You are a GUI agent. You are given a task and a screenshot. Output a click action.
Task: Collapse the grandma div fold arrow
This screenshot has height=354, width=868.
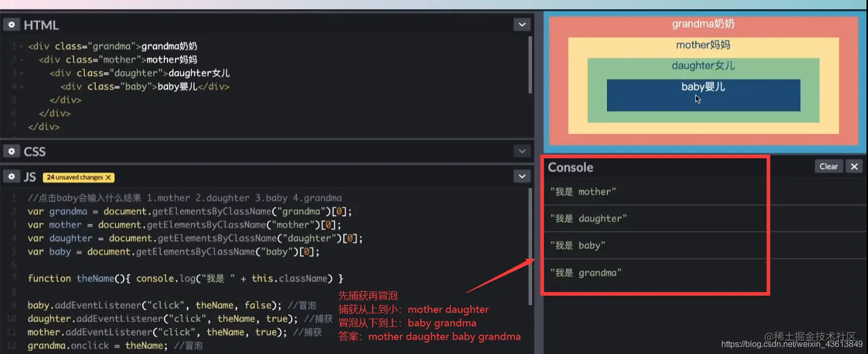[x=22, y=47]
